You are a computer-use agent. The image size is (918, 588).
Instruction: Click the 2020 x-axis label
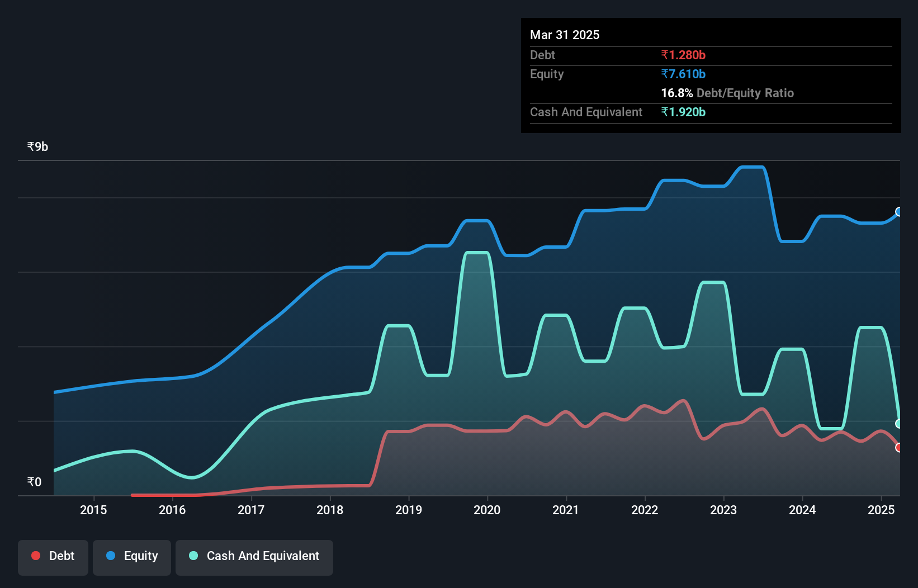coord(487,510)
